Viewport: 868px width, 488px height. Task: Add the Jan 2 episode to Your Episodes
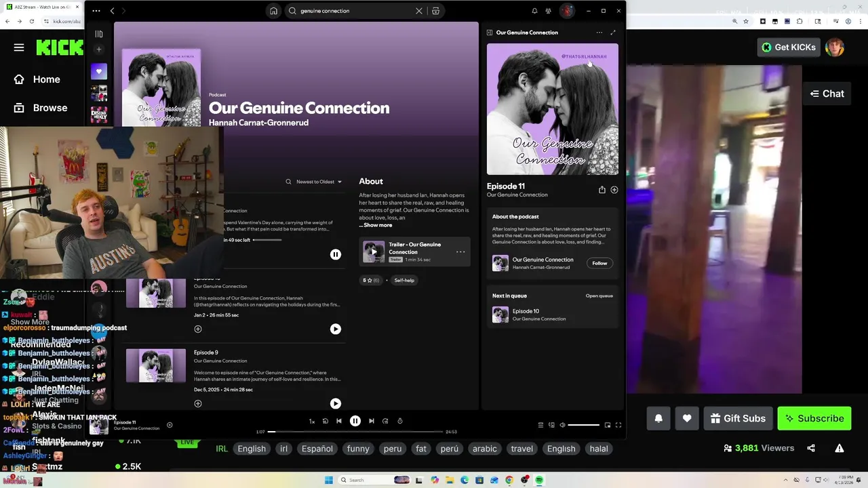pos(198,329)
